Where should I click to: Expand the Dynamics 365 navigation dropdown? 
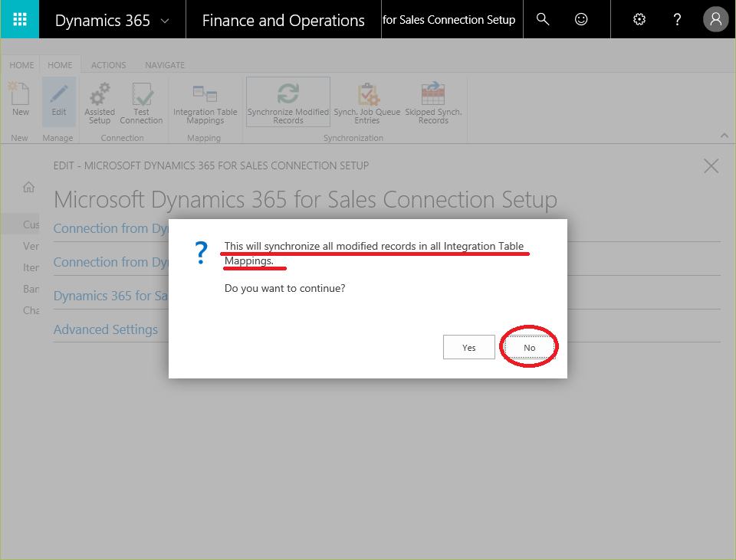pyautogui.click(x=165, y=21)
